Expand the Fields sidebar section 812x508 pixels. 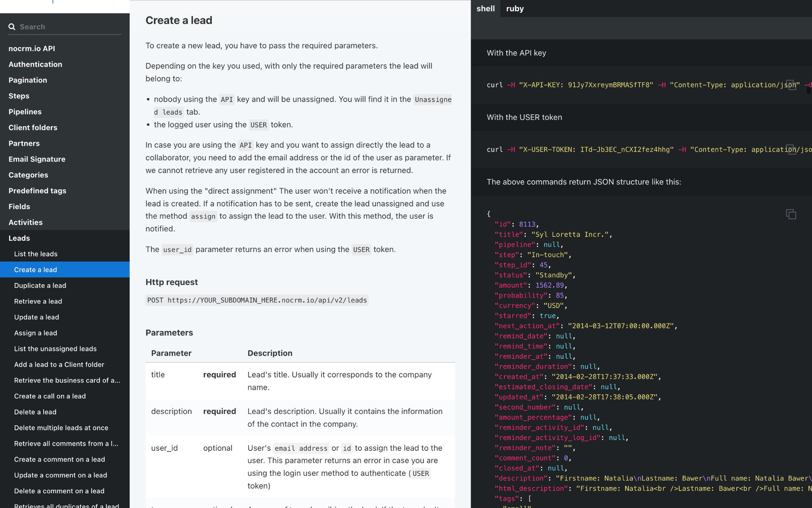[19, 206]
